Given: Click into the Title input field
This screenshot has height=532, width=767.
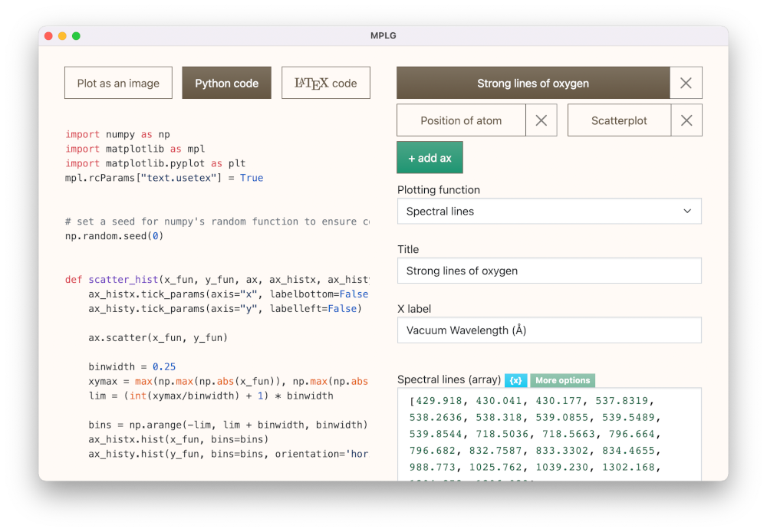Looking at the screenshot, I should point(549,271).
